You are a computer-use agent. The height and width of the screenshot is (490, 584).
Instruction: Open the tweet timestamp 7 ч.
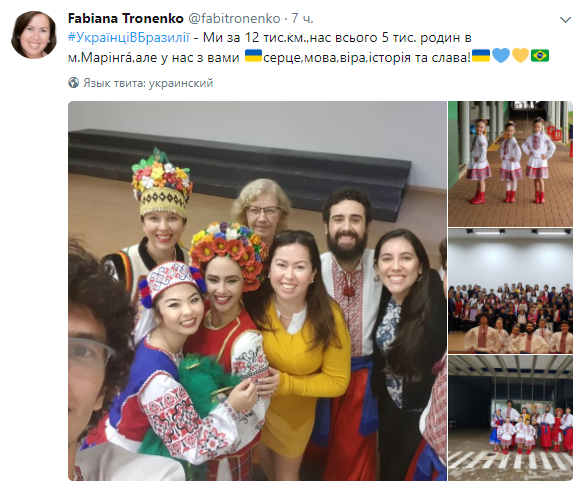[302, 18]
